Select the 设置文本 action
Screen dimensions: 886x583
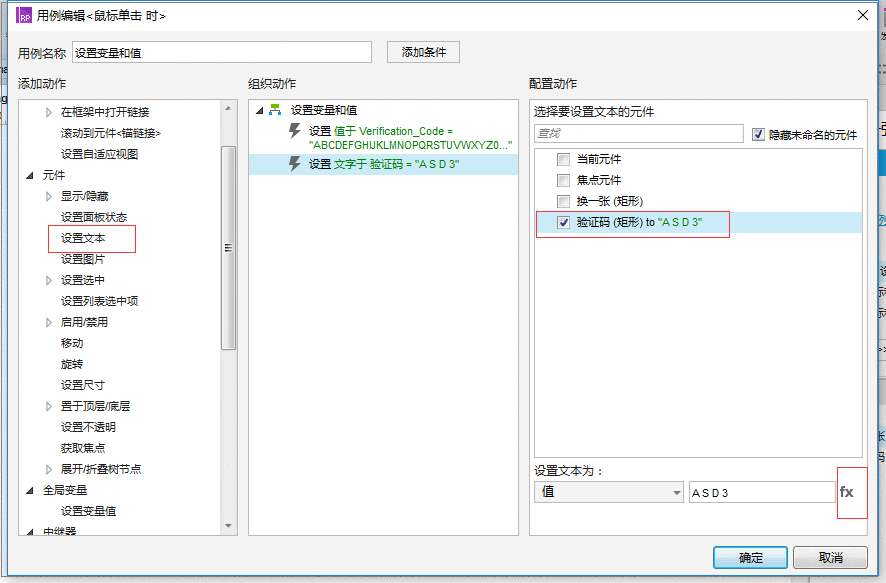tap(83, 238)
